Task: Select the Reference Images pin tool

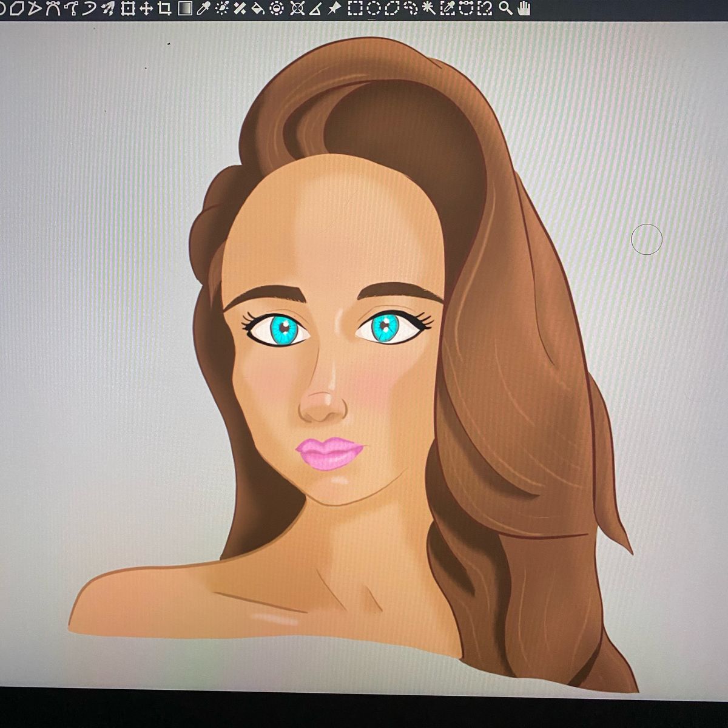Action: (x=334, y=8)
